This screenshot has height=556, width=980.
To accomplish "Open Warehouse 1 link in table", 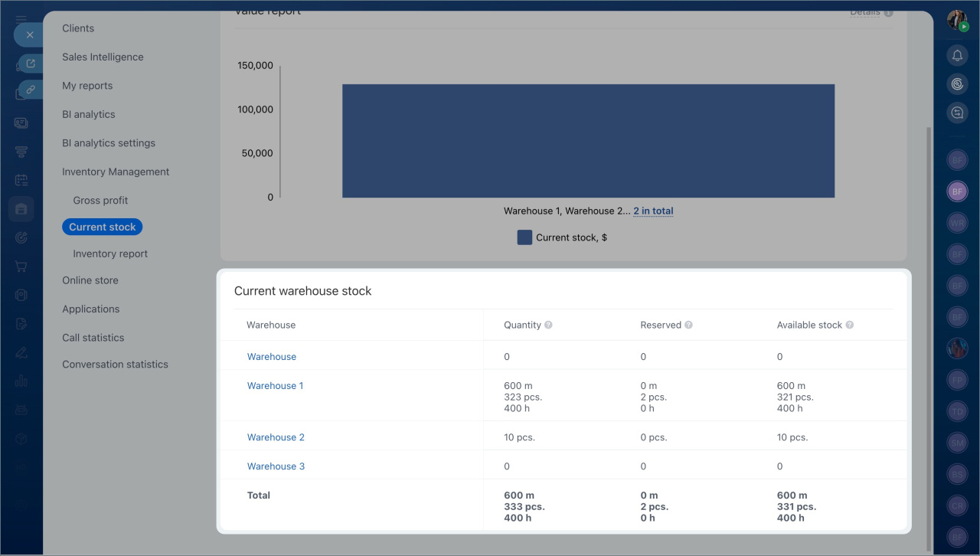I will [275, 386].
